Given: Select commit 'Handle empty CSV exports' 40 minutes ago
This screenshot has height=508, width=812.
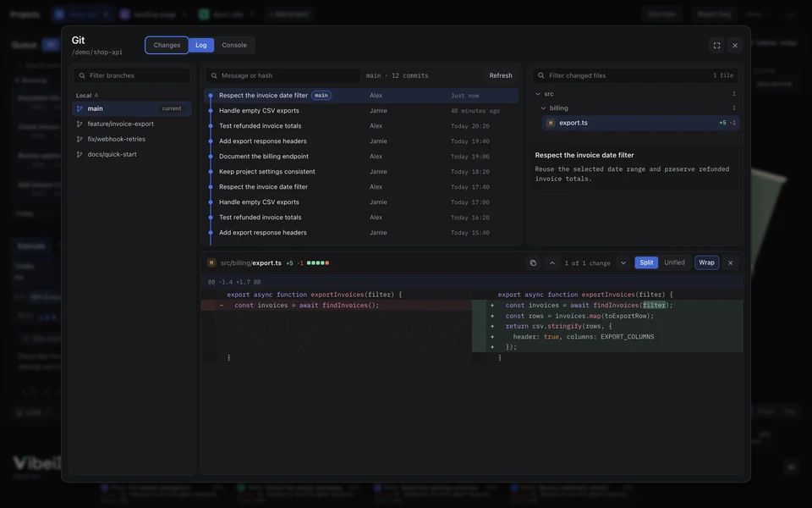Looking at the screenshot, I should coord(361,110).
